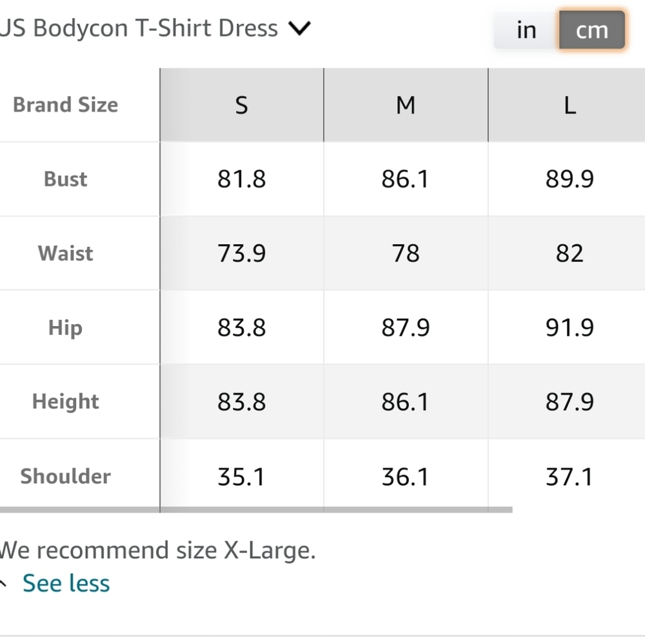The image size is (645, 644).
Task: Click the Brand Size header cell
Action: pyautogui.click(x=65, y=105)
